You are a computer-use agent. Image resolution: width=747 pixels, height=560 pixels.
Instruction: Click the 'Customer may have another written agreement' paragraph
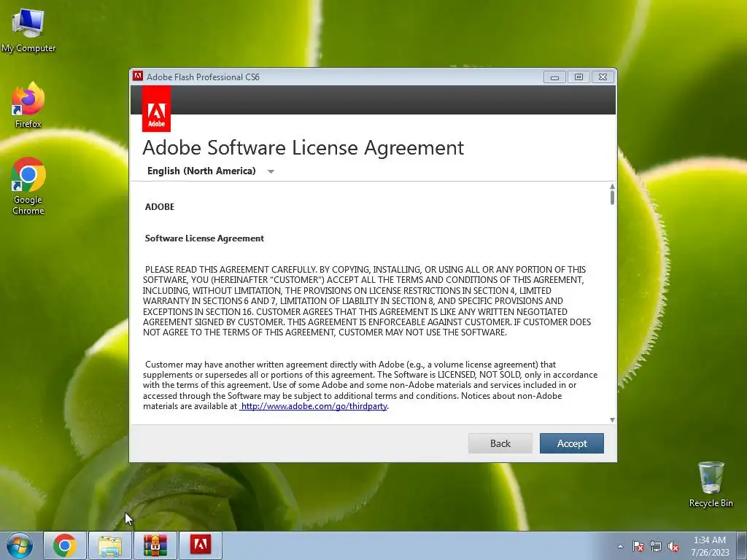click(370, 385)
